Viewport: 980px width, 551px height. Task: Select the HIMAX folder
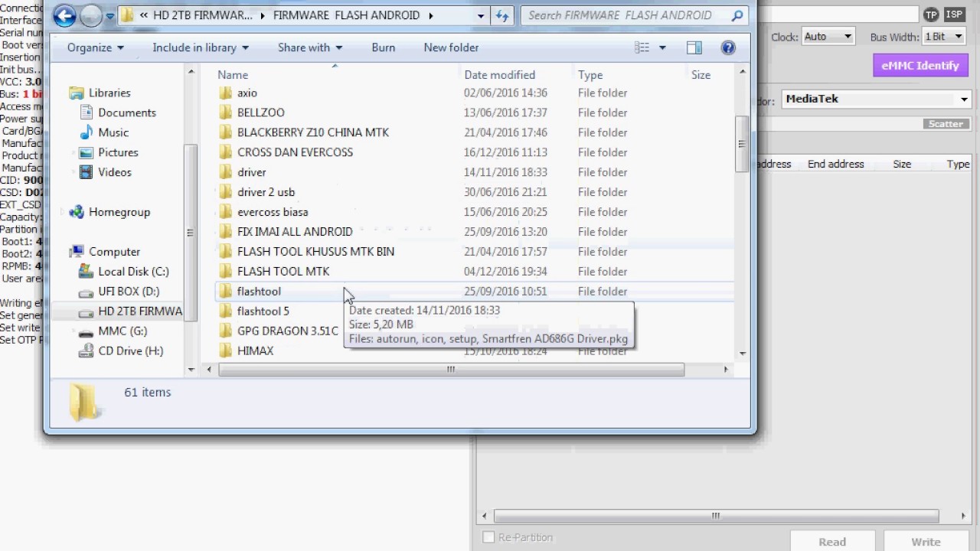click(247, 351)
